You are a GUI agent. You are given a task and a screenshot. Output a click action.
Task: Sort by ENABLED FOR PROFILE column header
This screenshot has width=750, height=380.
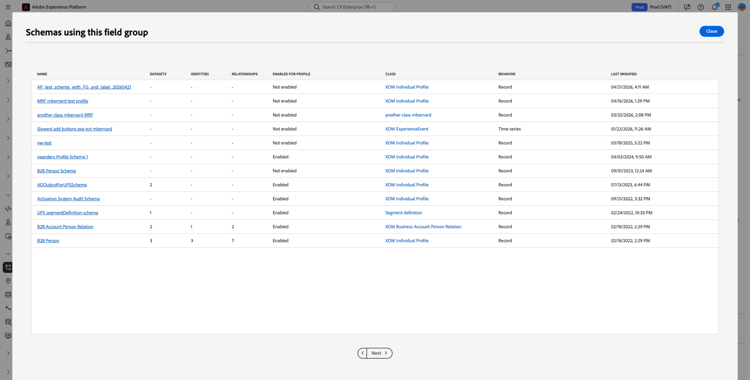[x=291, y=74]
